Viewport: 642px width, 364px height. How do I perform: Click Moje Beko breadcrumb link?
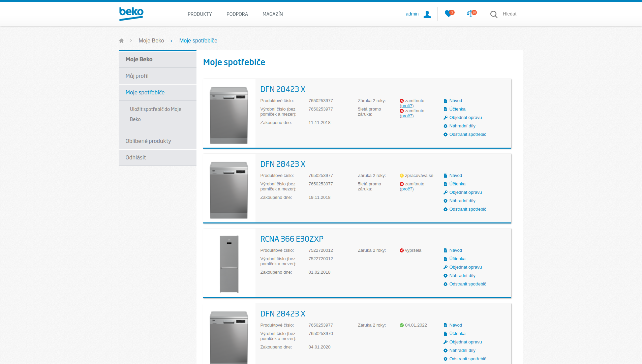coord(151,41)
